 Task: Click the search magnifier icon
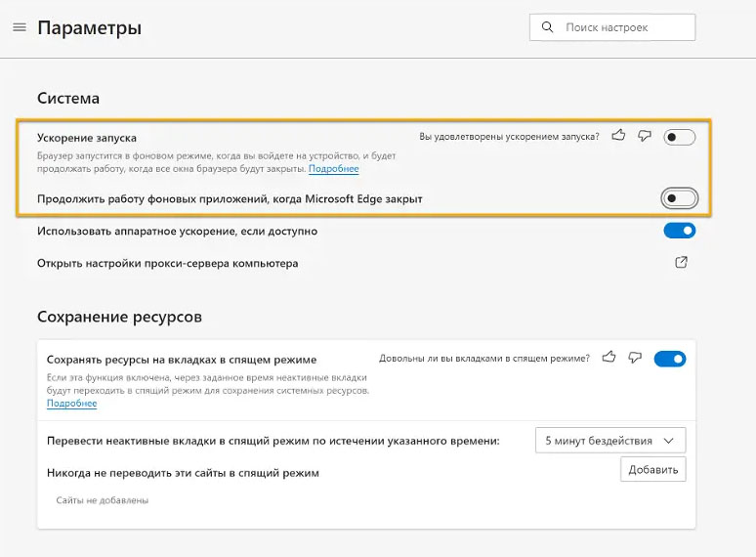click(547, 27)
